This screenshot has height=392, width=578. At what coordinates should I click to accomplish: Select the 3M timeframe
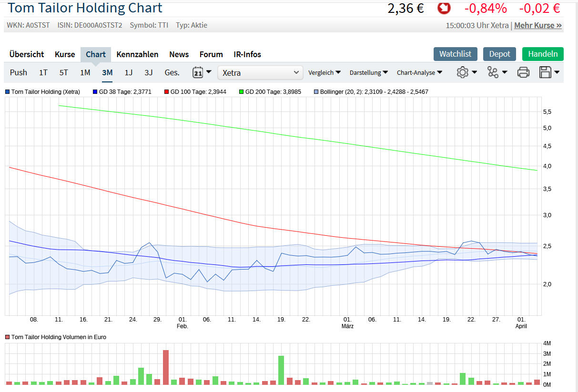pyautogui.click(x=107, y=72)
